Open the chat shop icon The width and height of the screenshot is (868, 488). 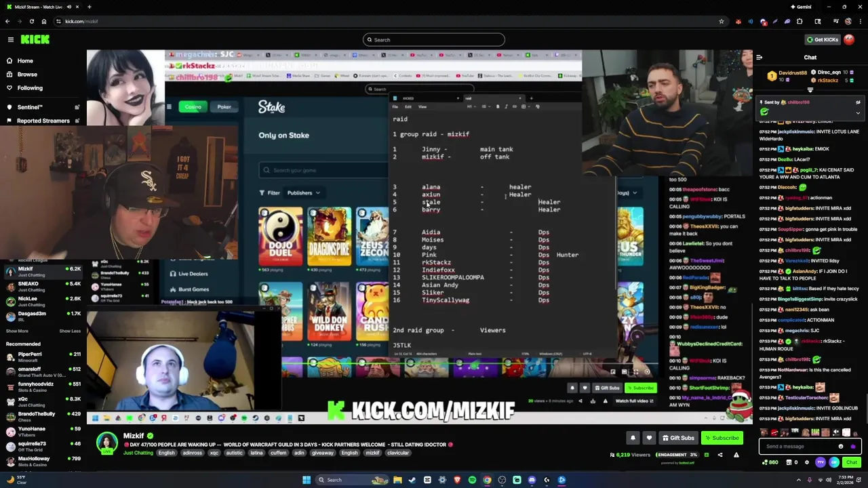click(788, 463)
